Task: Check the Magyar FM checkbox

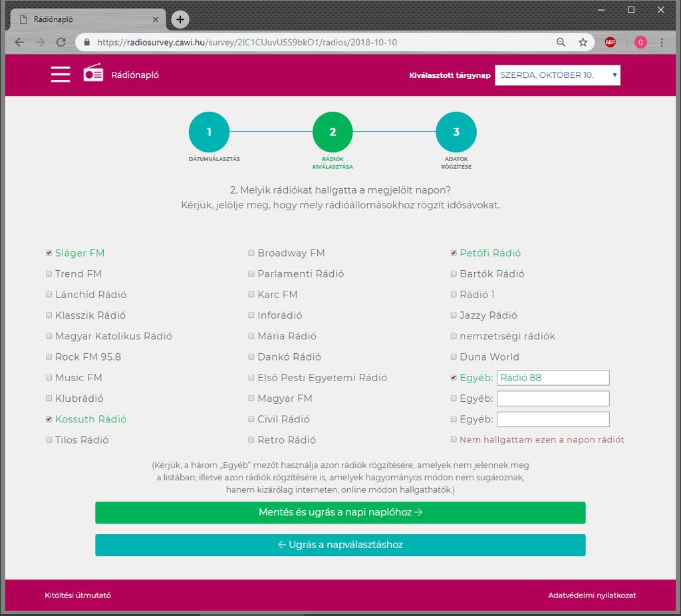Action: 251,398
